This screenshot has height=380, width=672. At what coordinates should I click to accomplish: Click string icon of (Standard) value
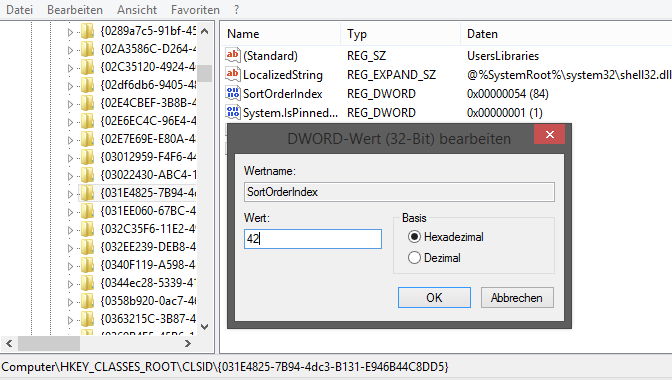233,55
